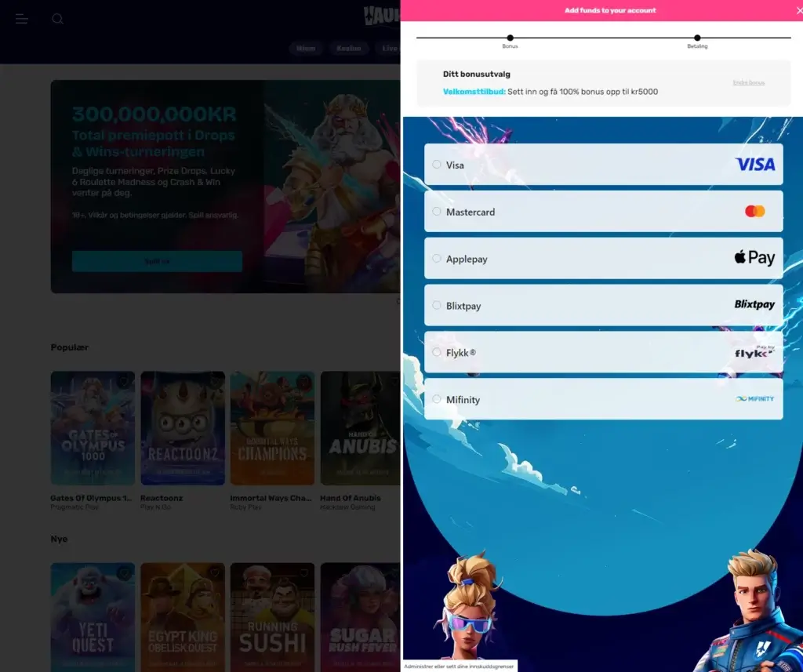Click the Pragmatic Play provider label

pos(74,507)
